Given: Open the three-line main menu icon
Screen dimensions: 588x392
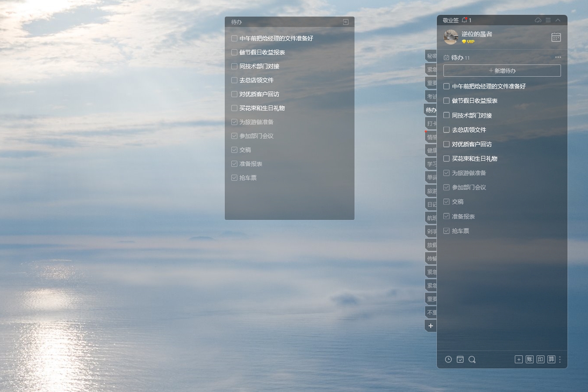Looking at the screenshot, I should tap(548, 20).
